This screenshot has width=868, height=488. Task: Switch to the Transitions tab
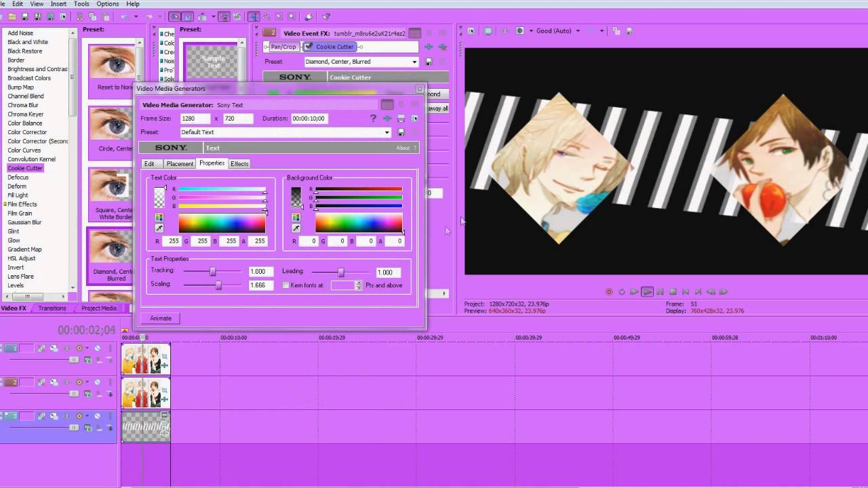tap(52, 308)
